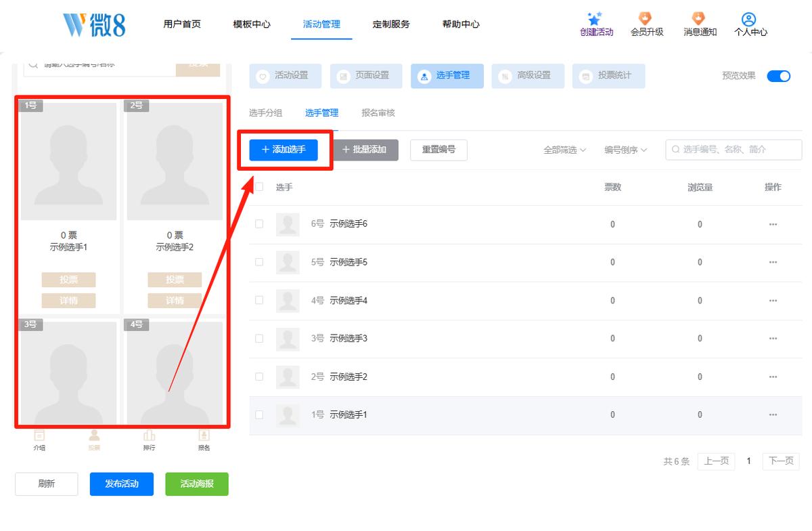Open 帮助中心 in top navigation
The height and width of the screenshot is (531, 812).
[461, 24]
